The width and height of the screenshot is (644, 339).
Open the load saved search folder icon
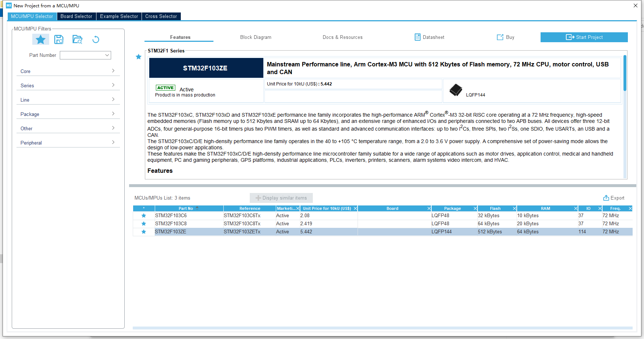[77, 39]
